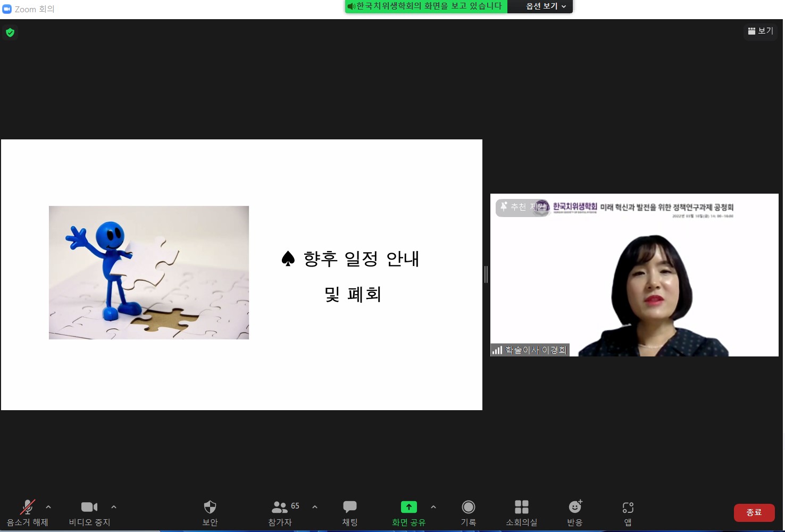Open the Security shield icon

(x=210, y=513)
